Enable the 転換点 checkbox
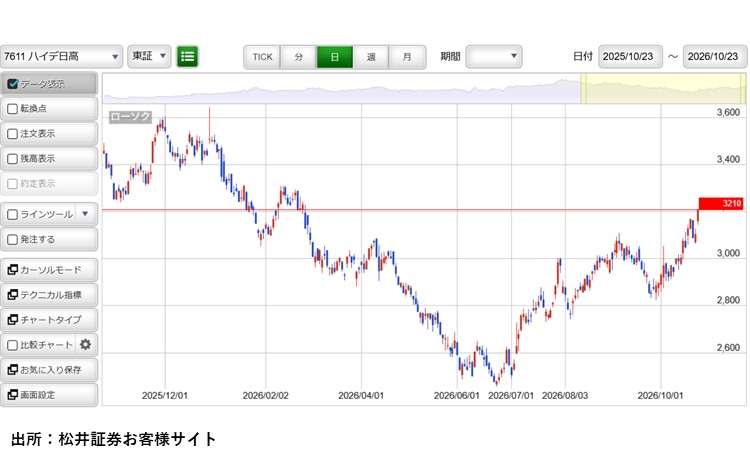 [x=13, y=109]
